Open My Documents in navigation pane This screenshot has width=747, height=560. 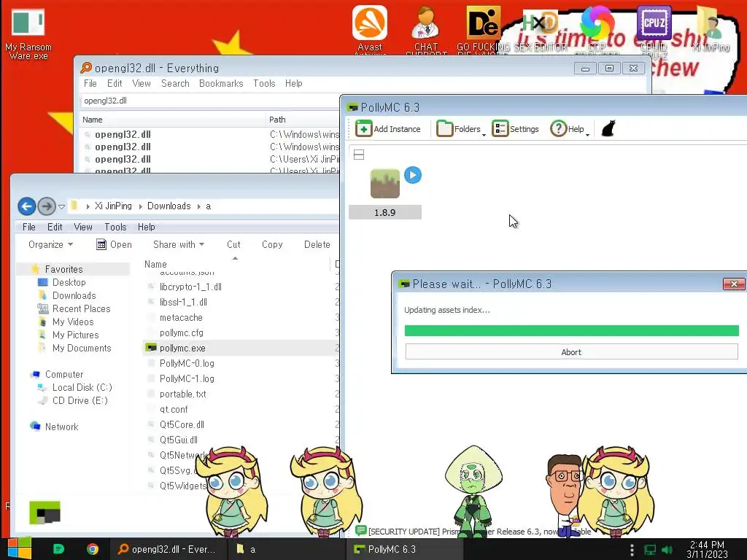(x=82, y=348)
